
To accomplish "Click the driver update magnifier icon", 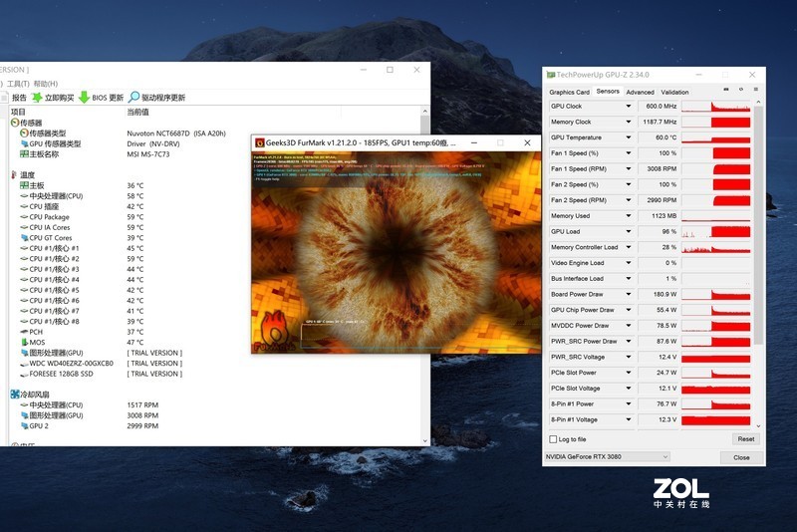I will 133,98.
